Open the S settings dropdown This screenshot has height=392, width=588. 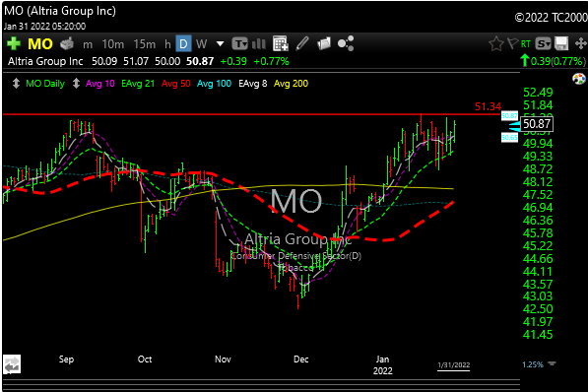click(543, 44)
